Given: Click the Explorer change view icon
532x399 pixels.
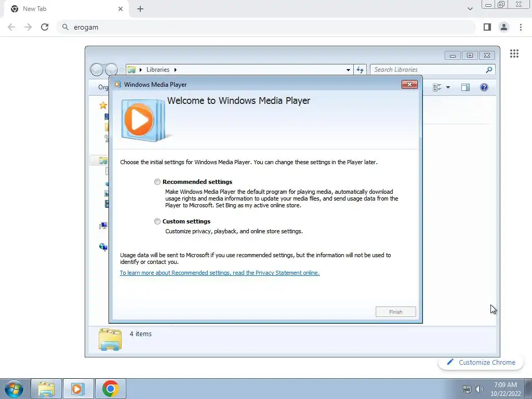Looking at the screenshot, I should (437, 87).
